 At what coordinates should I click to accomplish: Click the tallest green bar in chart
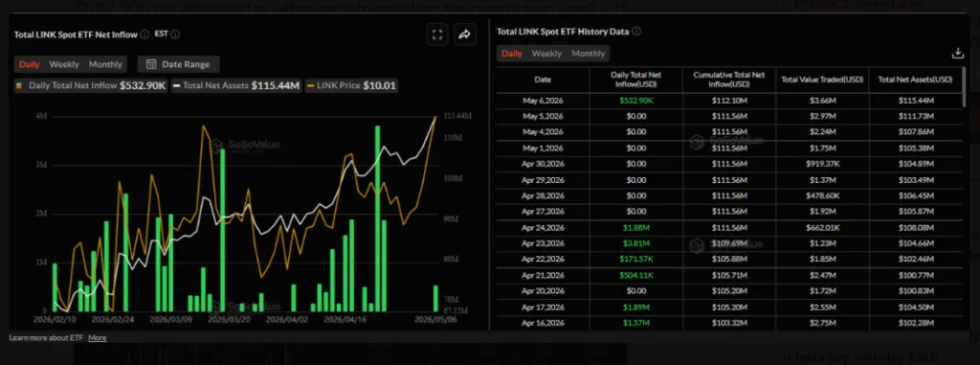[377, 218]
